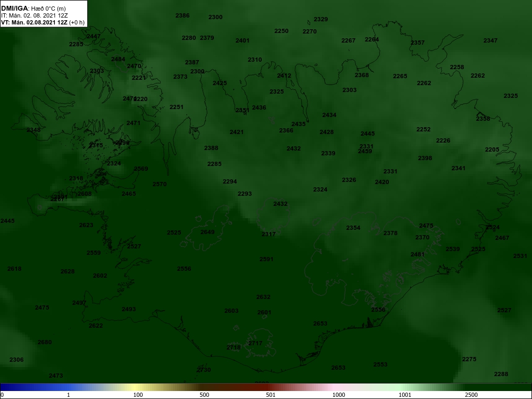Click the map value 2618
This screenshot has height=399, width=532.
[14, 269]
